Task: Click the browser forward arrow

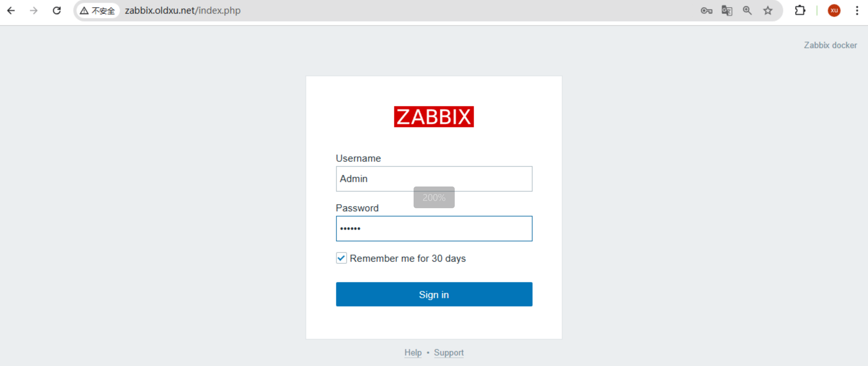Action: click(34, 11)
